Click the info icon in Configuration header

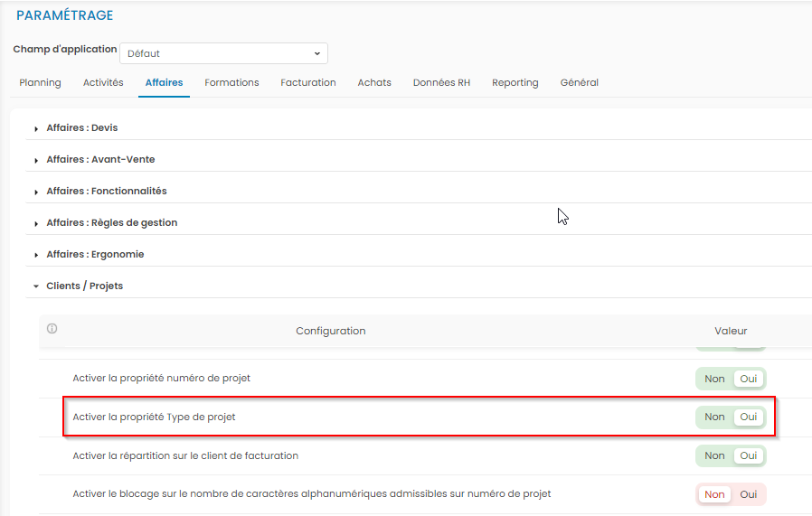tap(52, 329)
